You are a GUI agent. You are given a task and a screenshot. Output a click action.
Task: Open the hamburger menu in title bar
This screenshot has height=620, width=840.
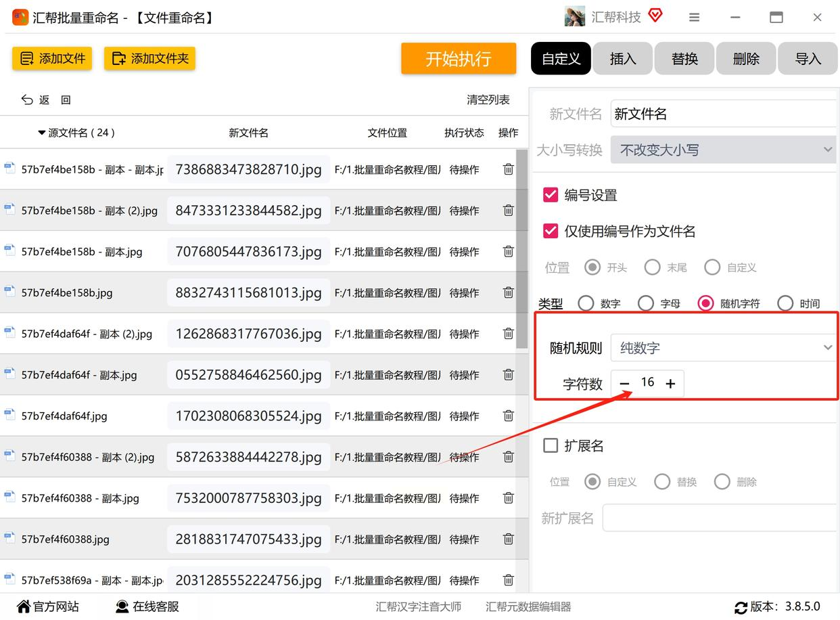[694, 18]
